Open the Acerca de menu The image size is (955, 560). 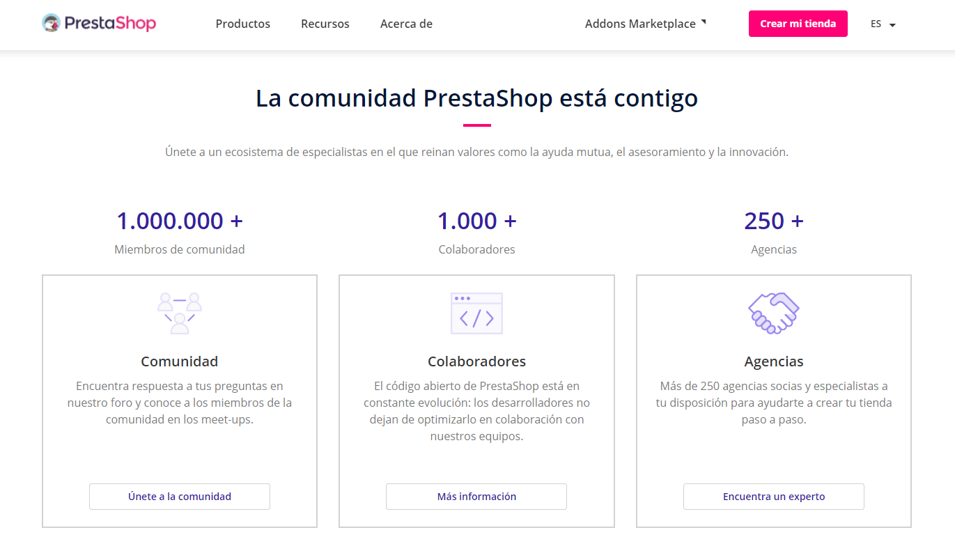[x=406, y=24]
